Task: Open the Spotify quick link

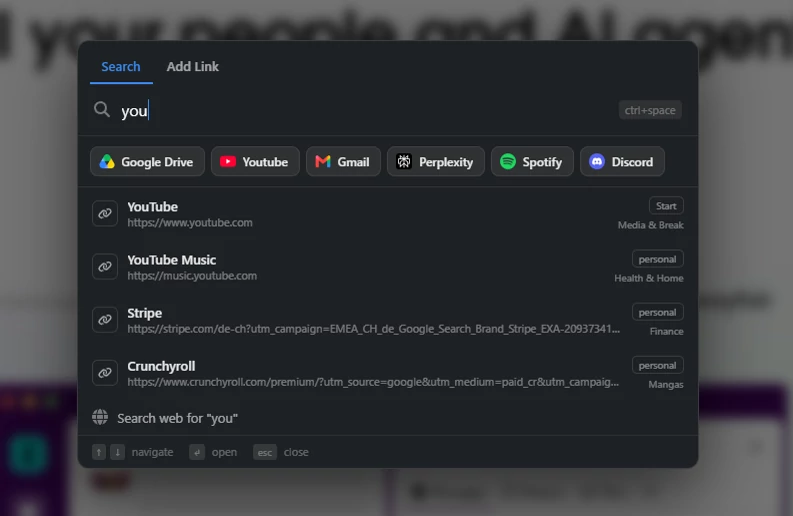Action: click(x=532, y=162)
